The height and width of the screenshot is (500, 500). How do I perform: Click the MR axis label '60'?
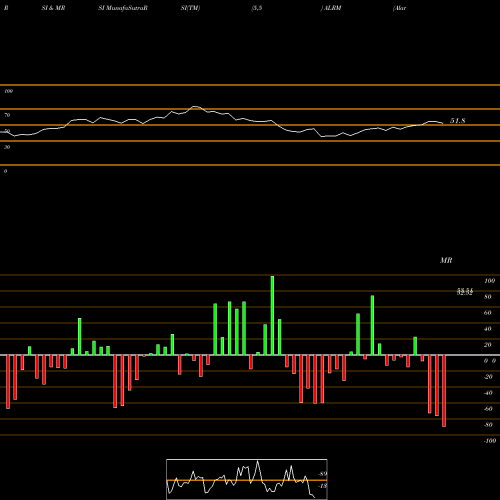487,313
